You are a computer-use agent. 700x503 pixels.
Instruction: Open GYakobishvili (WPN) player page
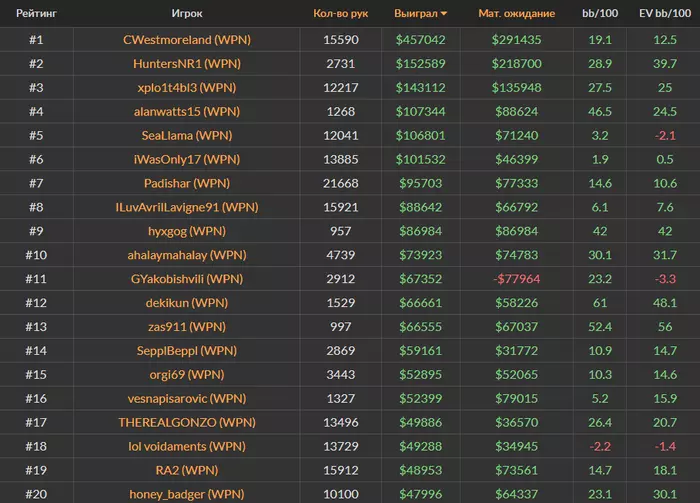[x=187, y=279]
